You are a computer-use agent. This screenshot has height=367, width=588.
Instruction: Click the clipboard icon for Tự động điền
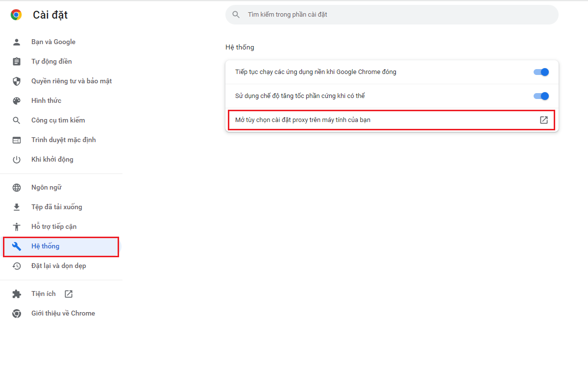click(x=17, y=62)
